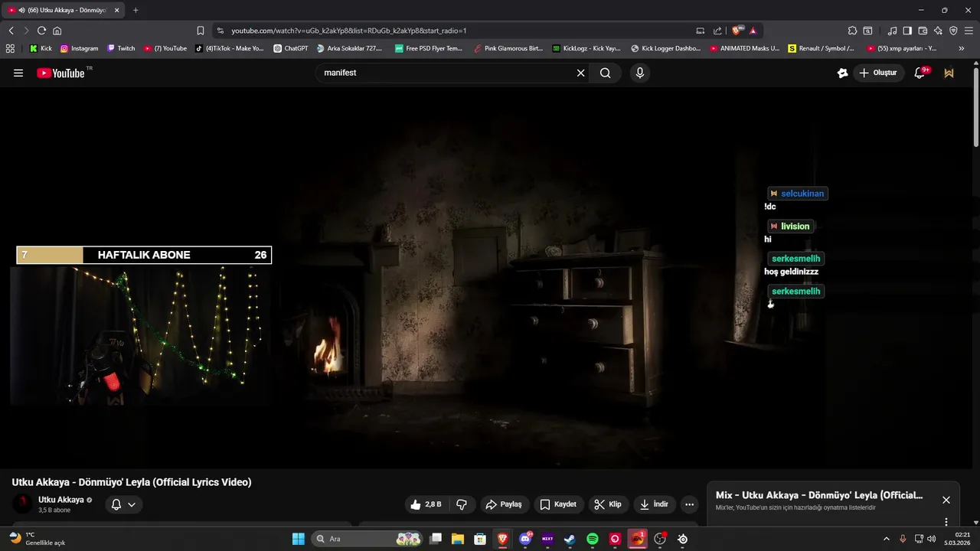Open Mix panel three-dot options

tap(946, 521)
